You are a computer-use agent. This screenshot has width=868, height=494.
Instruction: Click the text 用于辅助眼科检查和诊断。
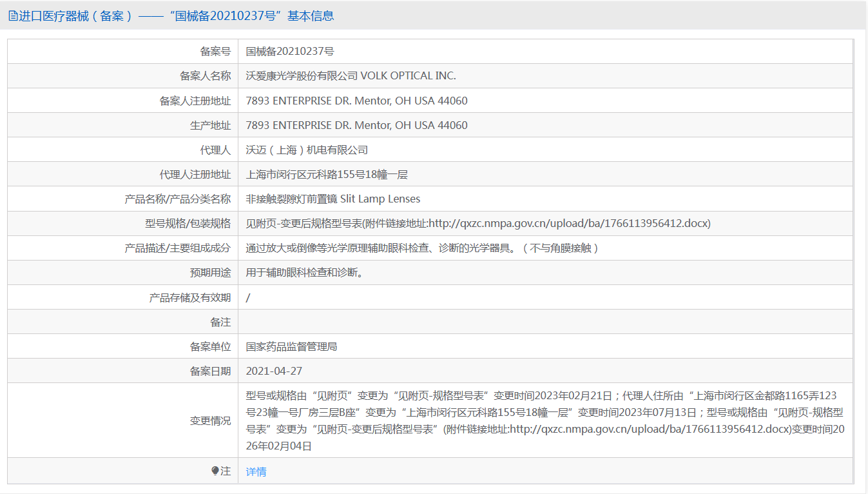[305, 273]
